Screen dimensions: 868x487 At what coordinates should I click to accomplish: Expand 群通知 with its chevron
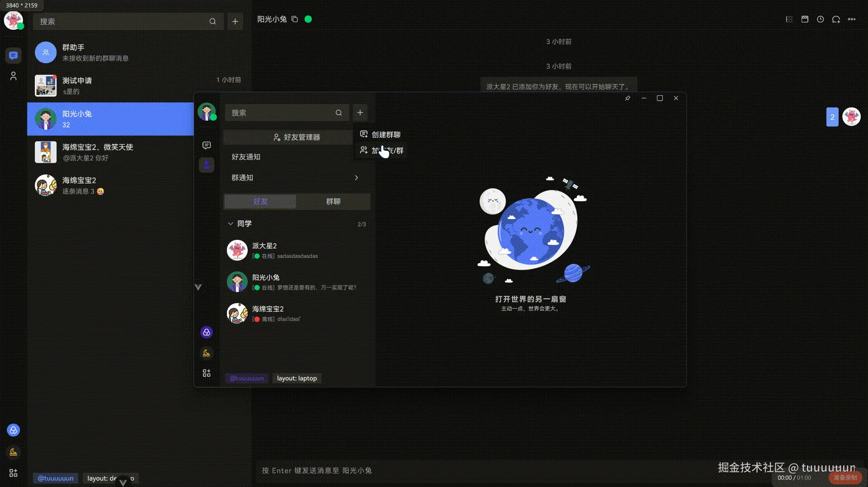(356, 178)
